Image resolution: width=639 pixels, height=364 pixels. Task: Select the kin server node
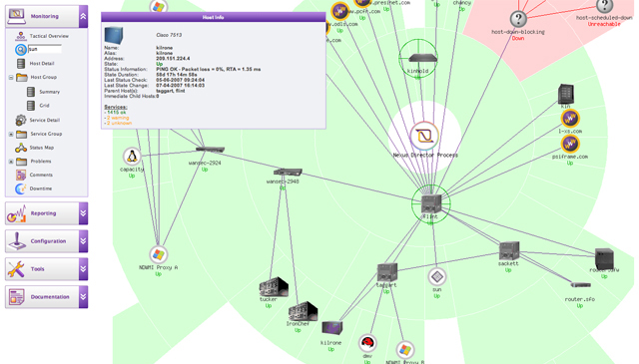pos(566,94)
